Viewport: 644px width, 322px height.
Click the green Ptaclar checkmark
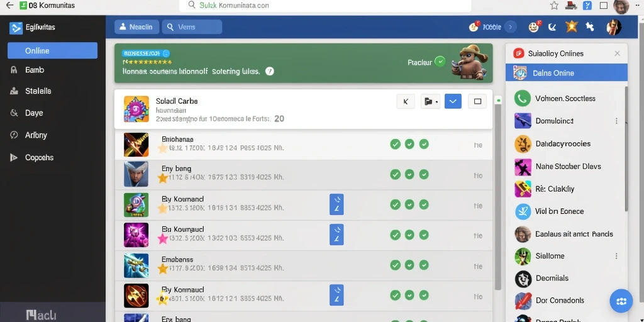(440, 62)
